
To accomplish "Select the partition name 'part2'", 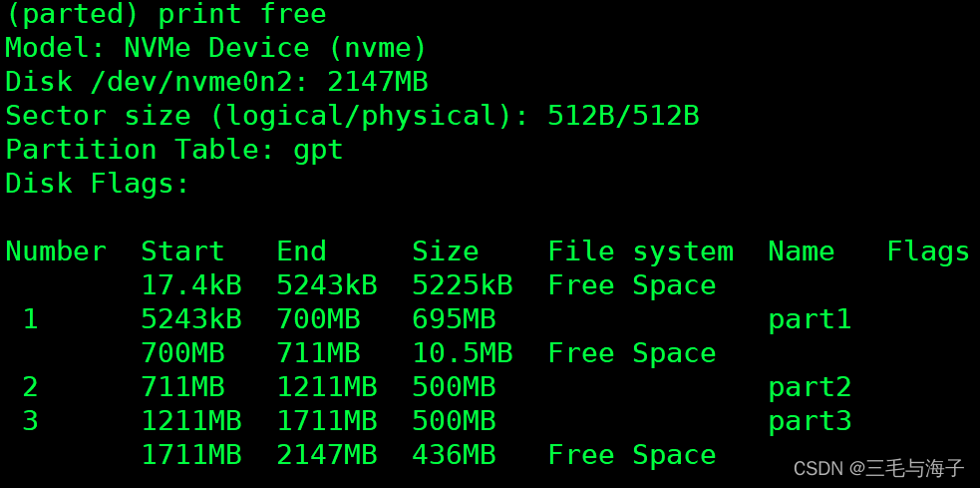I will pos(810,388).
